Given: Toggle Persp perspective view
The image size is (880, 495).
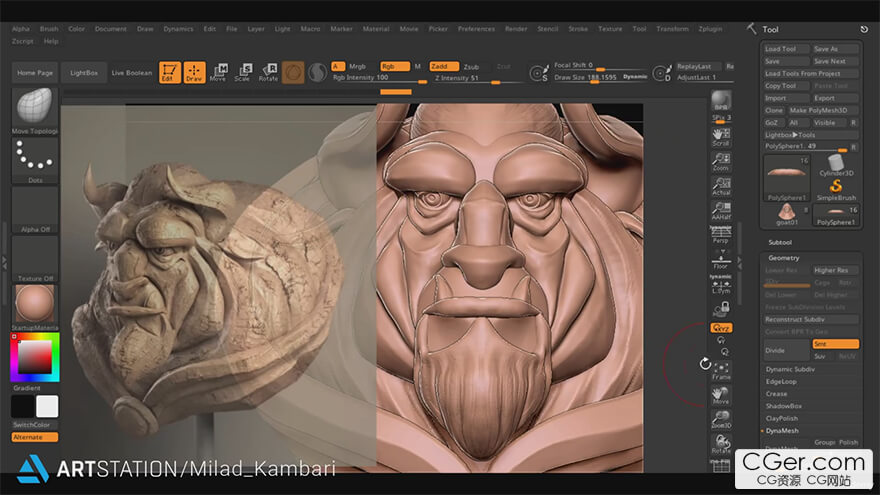Looking at the screenshot, I should click(x=721, y=235).
